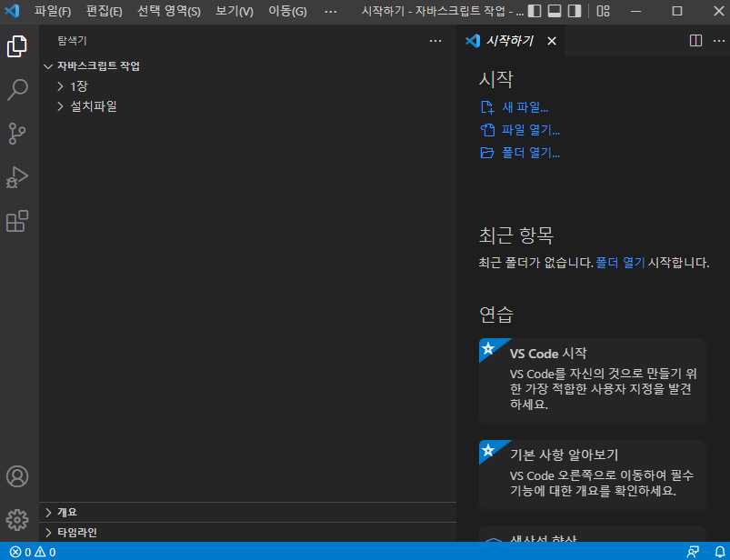Click the 폴더 열기... link
This screenshot has width=730, height=560.
(x=531, y=153)
